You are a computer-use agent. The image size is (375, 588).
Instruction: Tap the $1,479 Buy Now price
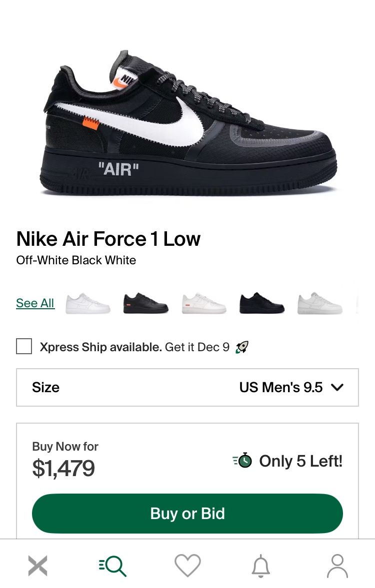(64, 468)
